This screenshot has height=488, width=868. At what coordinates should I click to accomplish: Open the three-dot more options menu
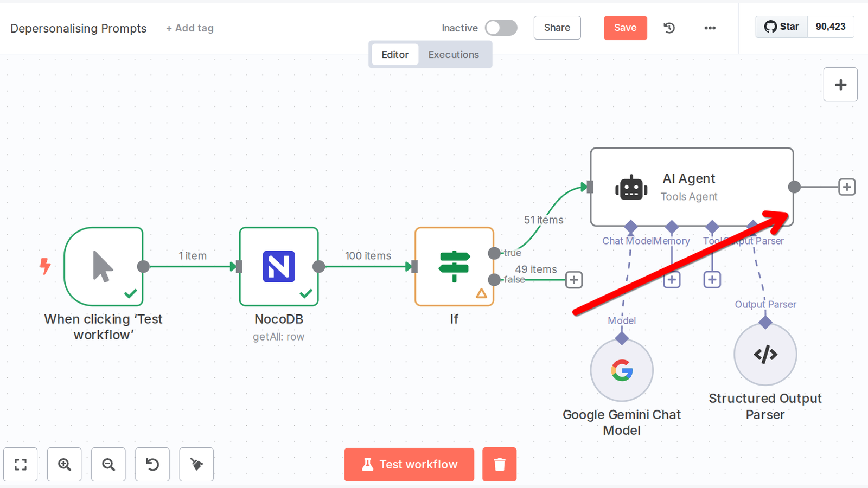[710, 28]
